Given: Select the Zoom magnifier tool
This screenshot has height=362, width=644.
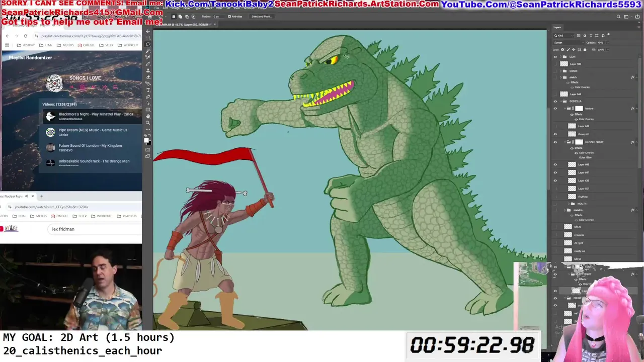Looking at the screenshot, I should coord(148,123).
